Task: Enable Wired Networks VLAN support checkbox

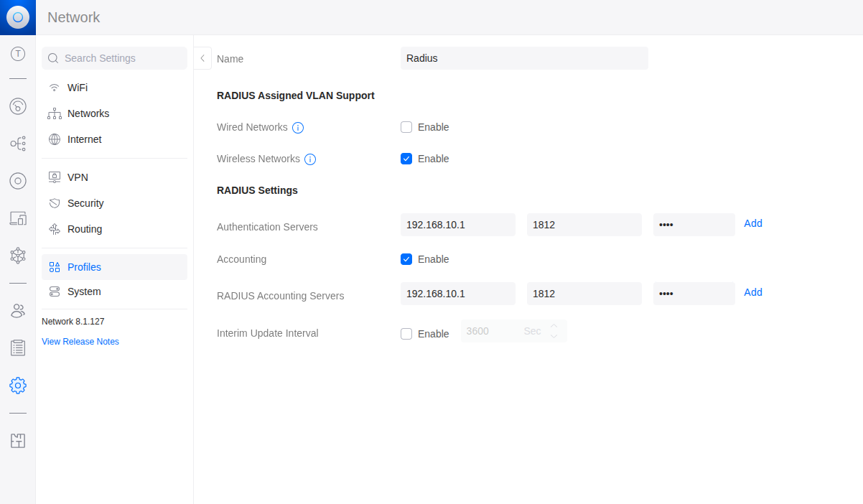Action: click(406, 127)
